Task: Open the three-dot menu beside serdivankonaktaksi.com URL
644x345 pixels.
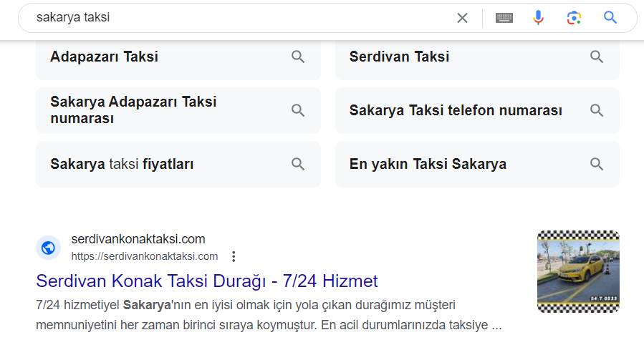Action: click(234, 256)
